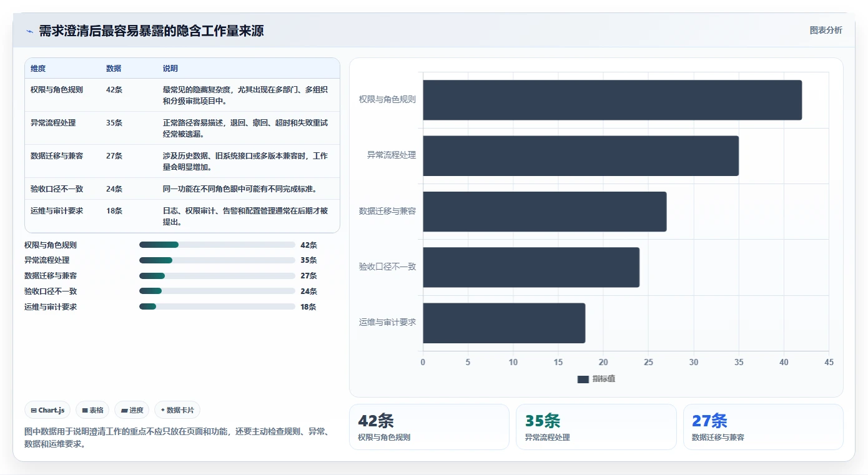
Task: Open the 42条 权限与角色规则 data card
Action: pyautogui.click(x=429, y=427)
